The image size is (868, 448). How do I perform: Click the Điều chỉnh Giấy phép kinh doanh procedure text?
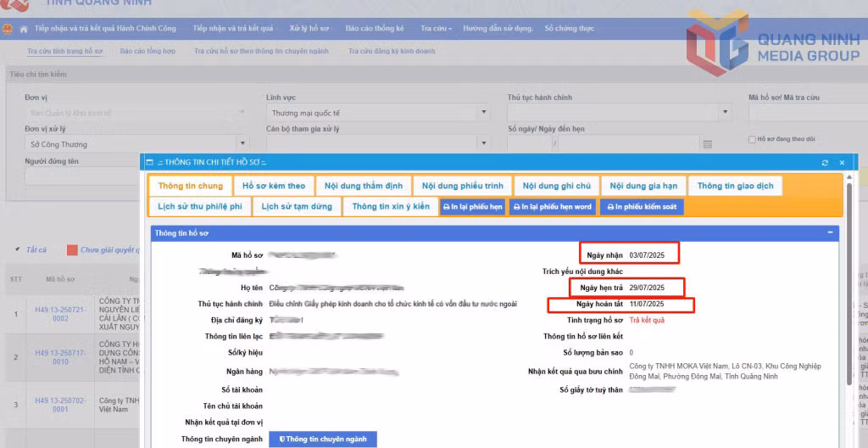[393, 304]
